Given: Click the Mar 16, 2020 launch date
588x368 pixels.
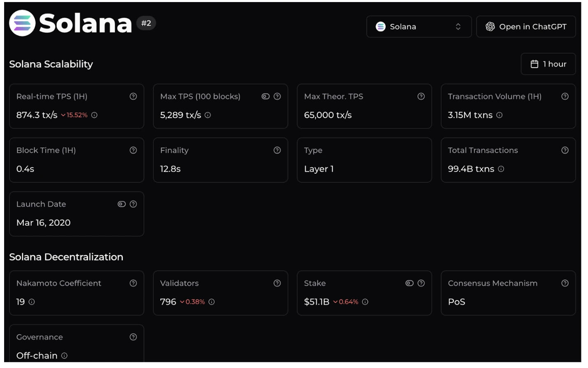Looking at the screenshot, I should click(43, 223).
